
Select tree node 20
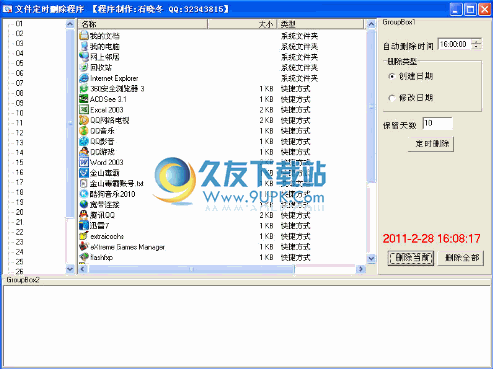(19, 212)
